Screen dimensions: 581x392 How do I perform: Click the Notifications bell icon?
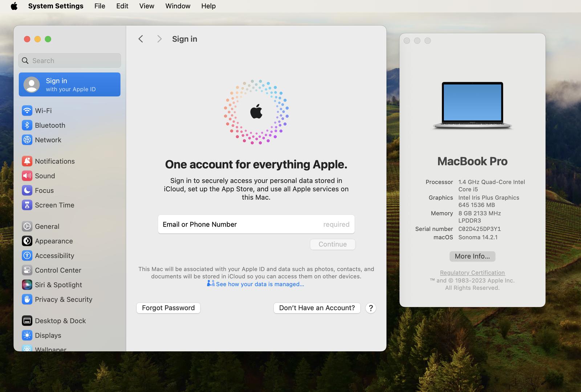[27, 161]
